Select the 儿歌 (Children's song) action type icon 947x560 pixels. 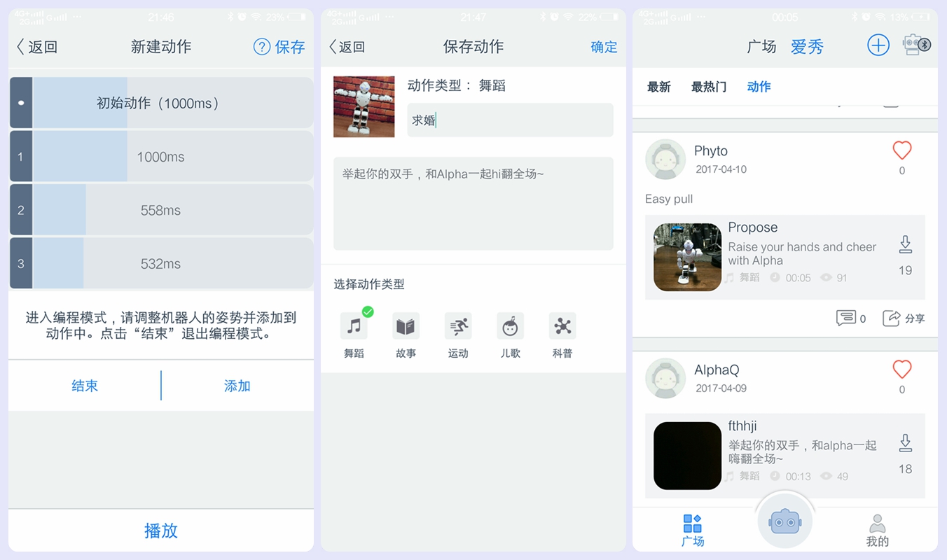click(510, 326)
